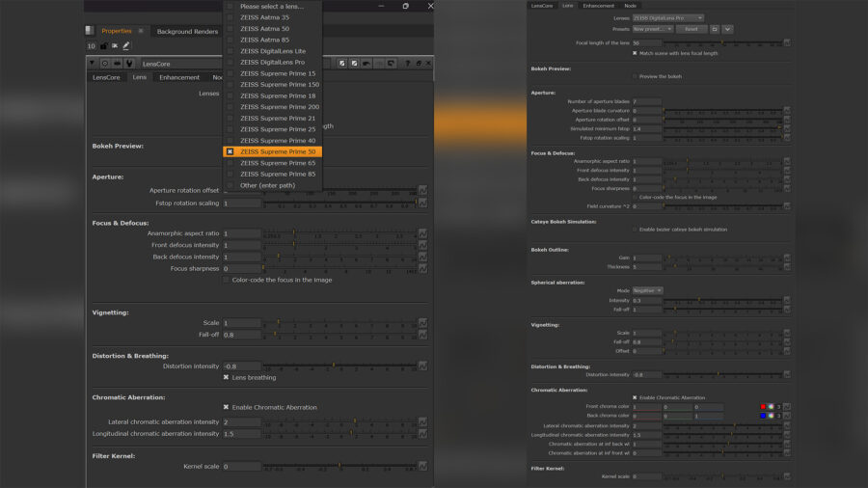Image resolution: width=868 pixels, height=488 pixels.
Task: Open animation menu for Vignetting Scale, left panel
Action: [x=423, y=322]
